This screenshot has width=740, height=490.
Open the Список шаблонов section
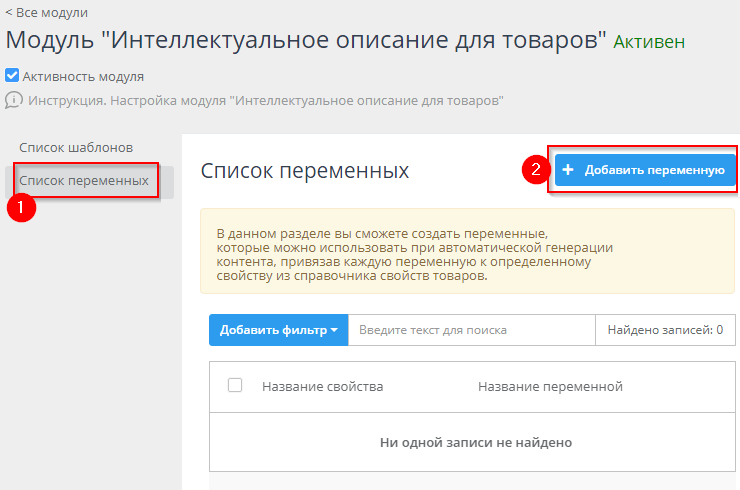[76, 148]
